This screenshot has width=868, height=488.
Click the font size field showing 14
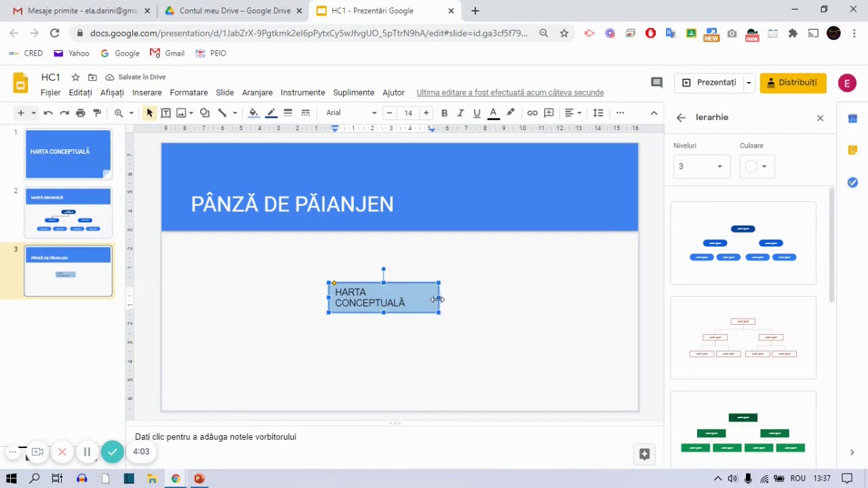click(x=408, y=113)
